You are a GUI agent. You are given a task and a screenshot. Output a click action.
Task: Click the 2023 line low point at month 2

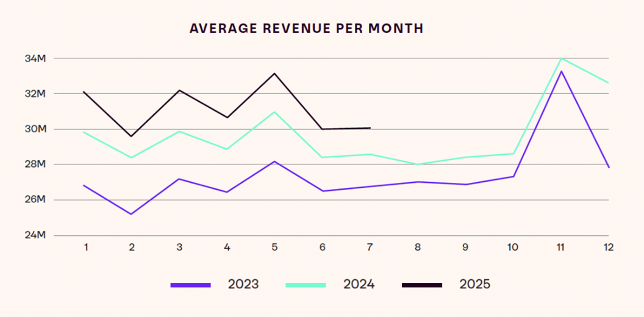coord(131,214)
